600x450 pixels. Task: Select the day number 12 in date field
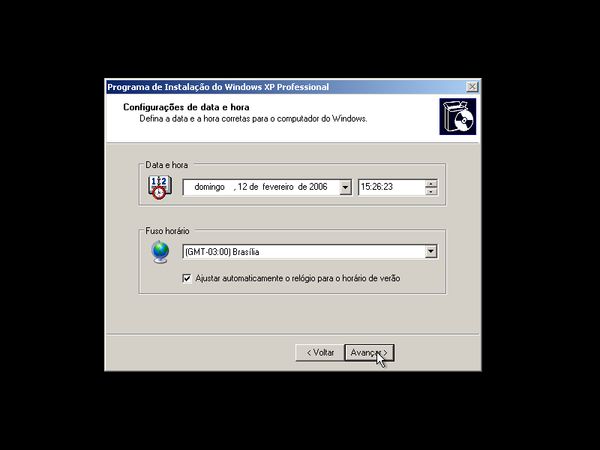point(242,187)
